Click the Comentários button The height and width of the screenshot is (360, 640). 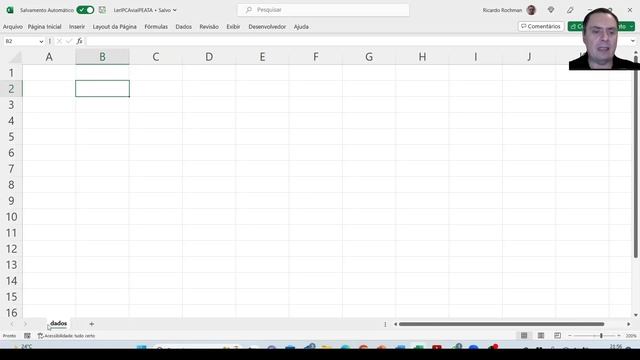pyautogui.click(x=541, y=26)
